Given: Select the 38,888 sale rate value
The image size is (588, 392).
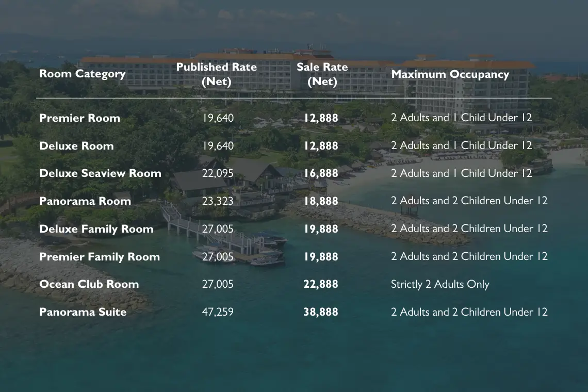Looking at the screenshot, I should (321, 312).
